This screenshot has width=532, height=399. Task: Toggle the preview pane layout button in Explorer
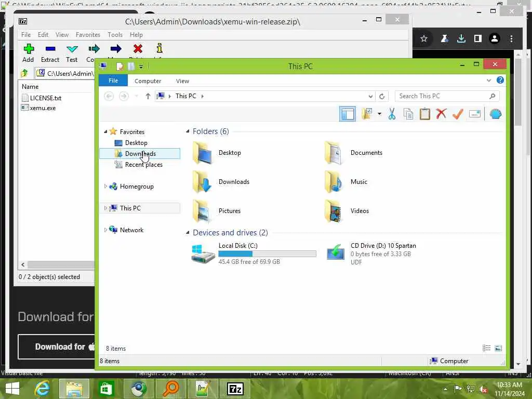348,114
